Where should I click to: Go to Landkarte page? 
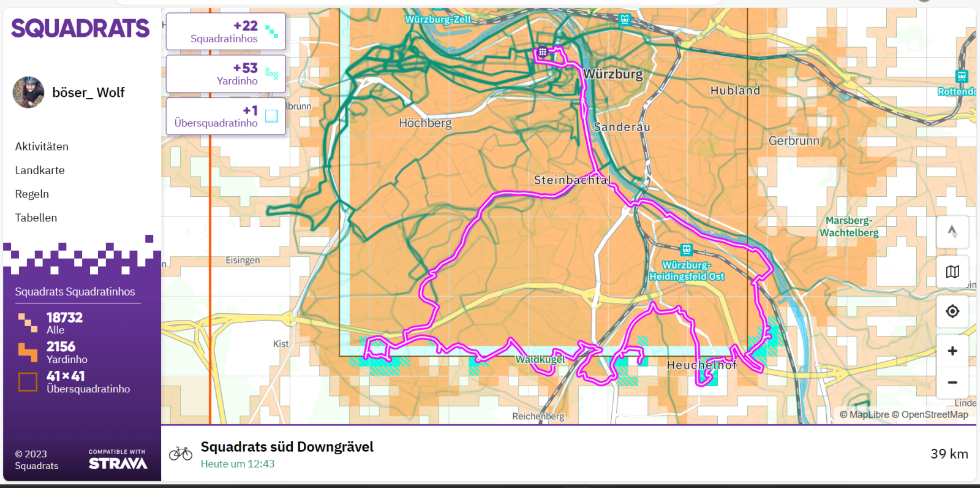tap(40, 170)
